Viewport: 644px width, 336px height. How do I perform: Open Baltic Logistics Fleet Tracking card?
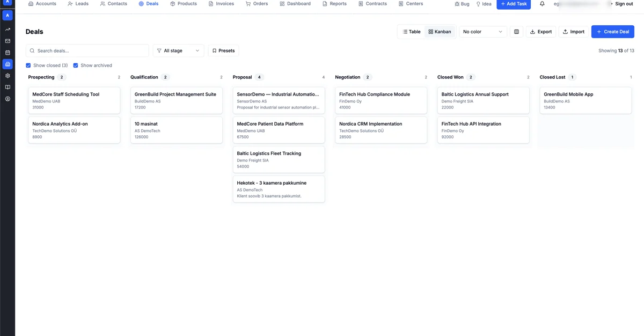(x=279, y=159)
